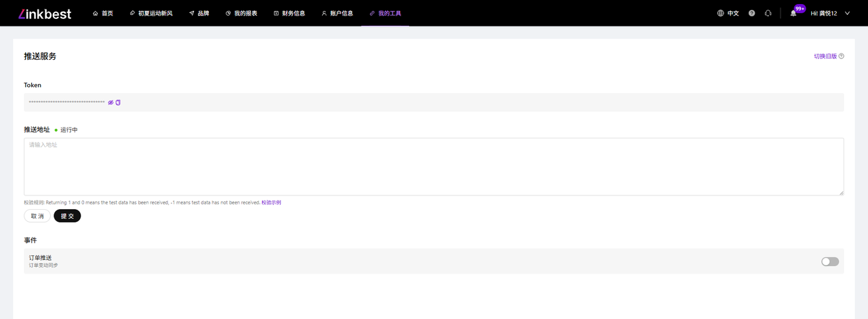Viewport: 868px width, 319px height.
Task: Click into the 推送地址 address text area
Action: 433,166
